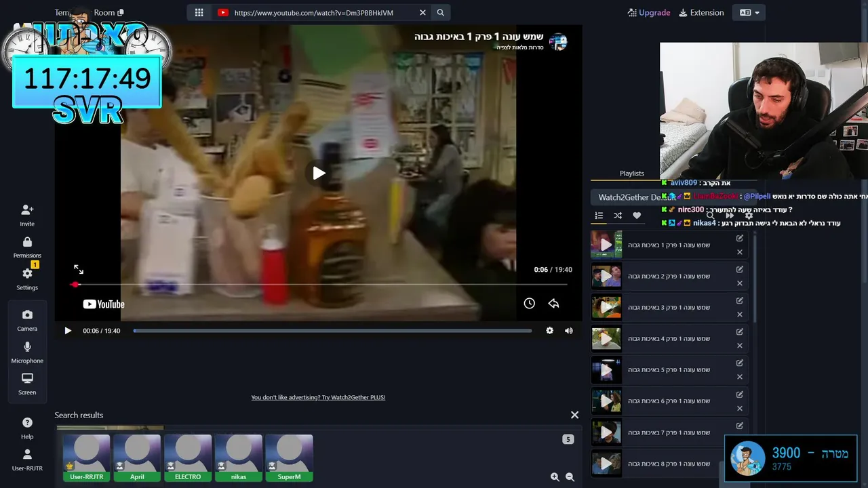Edit playlist item פרק 4
Image resolution: width=868 pixels, height=488 pixels.
point(740,331)
